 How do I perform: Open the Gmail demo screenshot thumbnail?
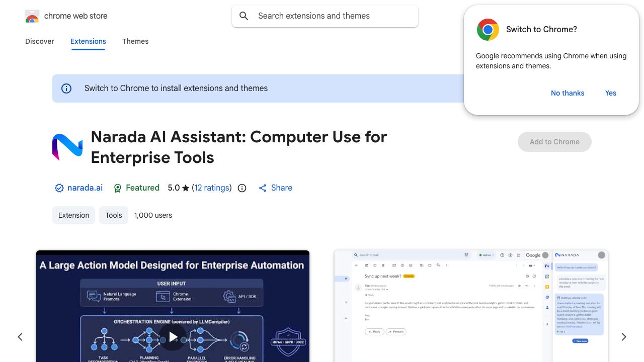(x=471, y=306)
